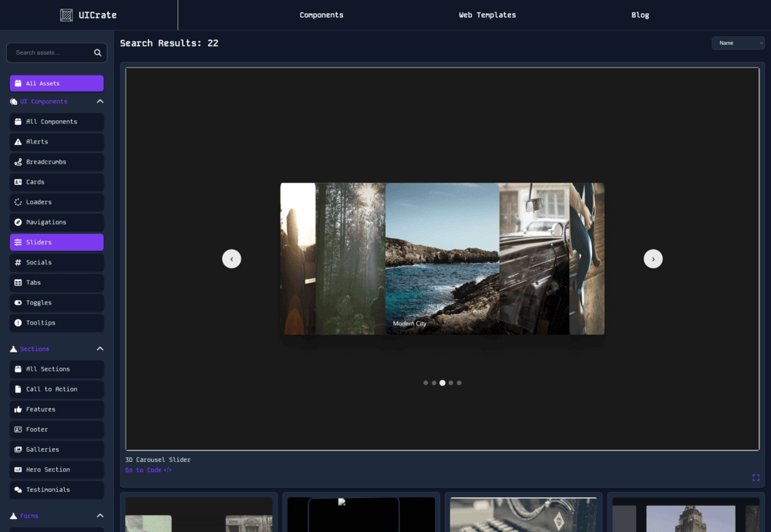The width and height of the screenshot is (771, 532).
Task: Click Tooltips info icon entry
Action: (19, 323)
